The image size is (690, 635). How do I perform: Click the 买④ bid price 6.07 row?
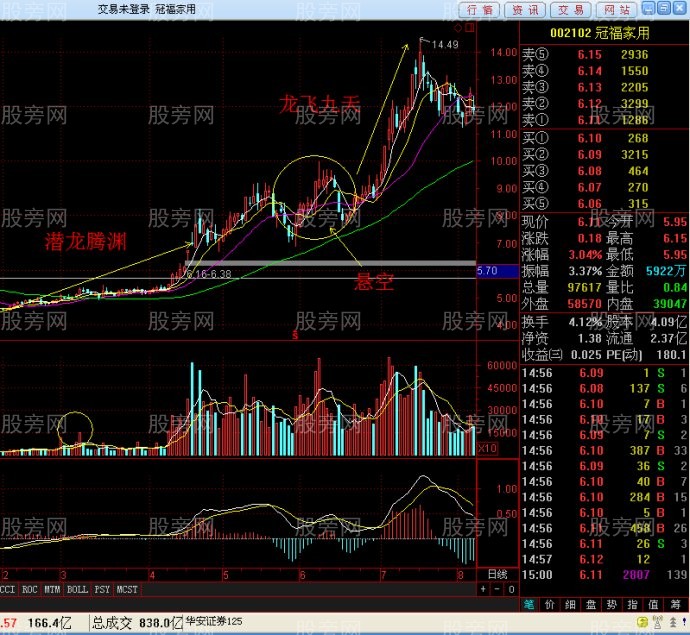pyautogui.click(x=605, y=187)
